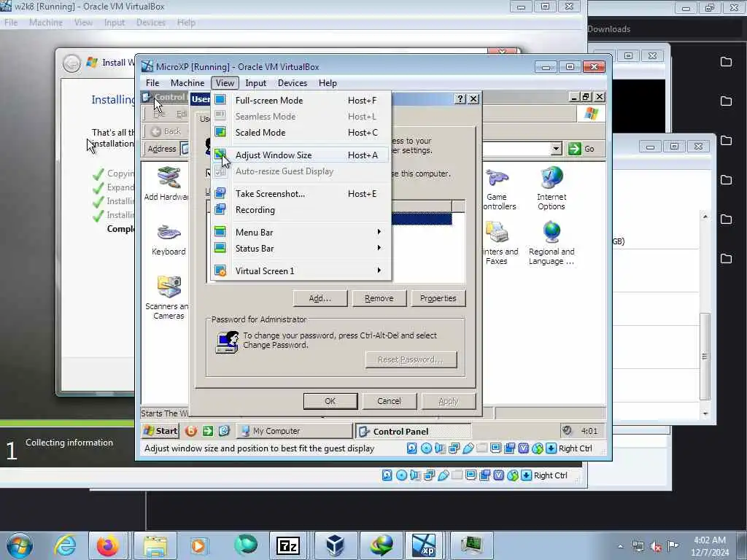
Task: Open the File menu in MicroXP window
Action: click(x=152, y=83)
